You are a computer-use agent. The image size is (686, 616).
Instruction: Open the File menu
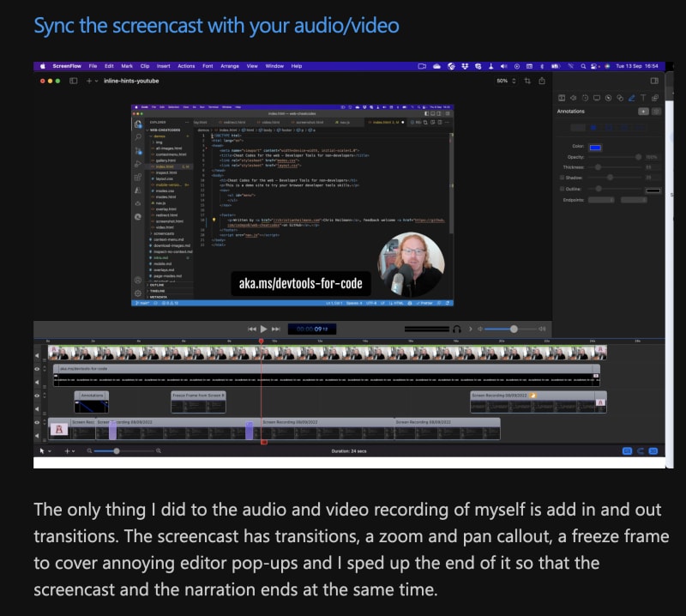93,66
